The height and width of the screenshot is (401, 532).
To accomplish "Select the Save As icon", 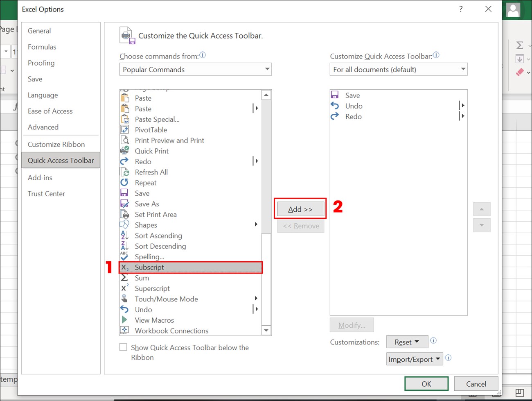I will pos(125,204).
